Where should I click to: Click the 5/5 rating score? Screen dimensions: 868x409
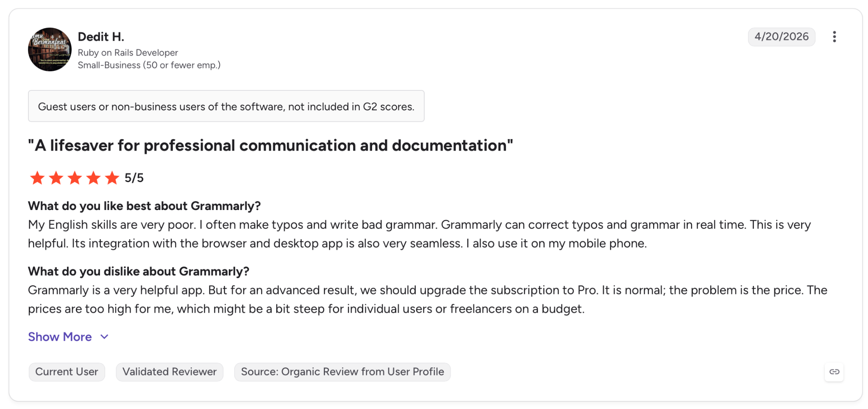[x=134, y=178]
